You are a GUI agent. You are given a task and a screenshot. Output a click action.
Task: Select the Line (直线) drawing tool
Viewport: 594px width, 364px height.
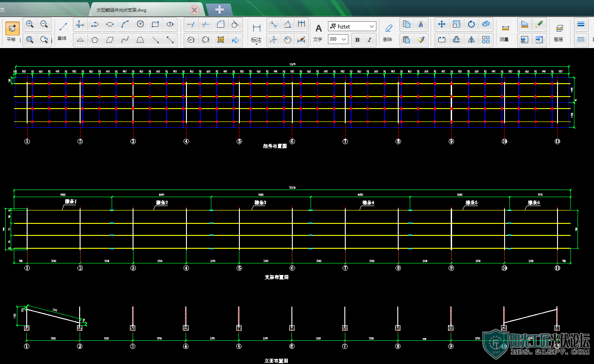(63, 31)
